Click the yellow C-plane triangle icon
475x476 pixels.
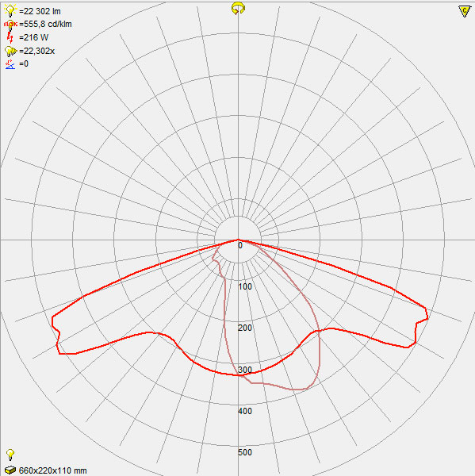(465, 11)
